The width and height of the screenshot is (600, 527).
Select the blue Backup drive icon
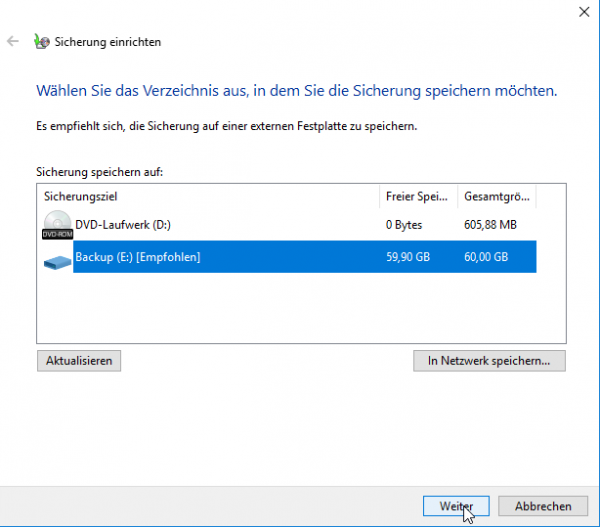57,258
